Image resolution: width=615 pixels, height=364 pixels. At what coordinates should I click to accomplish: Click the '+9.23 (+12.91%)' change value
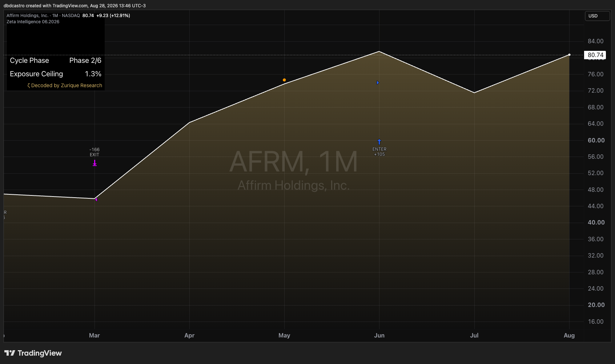[x=113, y=16]
